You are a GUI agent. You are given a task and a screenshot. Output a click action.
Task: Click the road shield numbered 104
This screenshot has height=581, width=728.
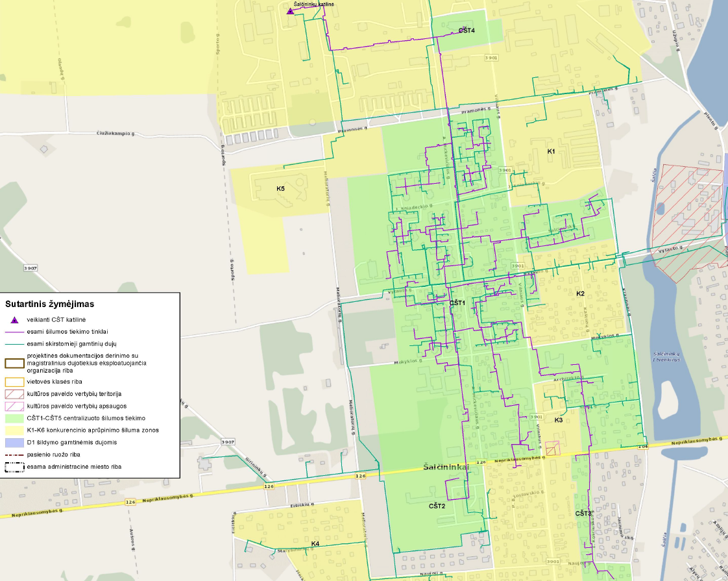(642, 447)
